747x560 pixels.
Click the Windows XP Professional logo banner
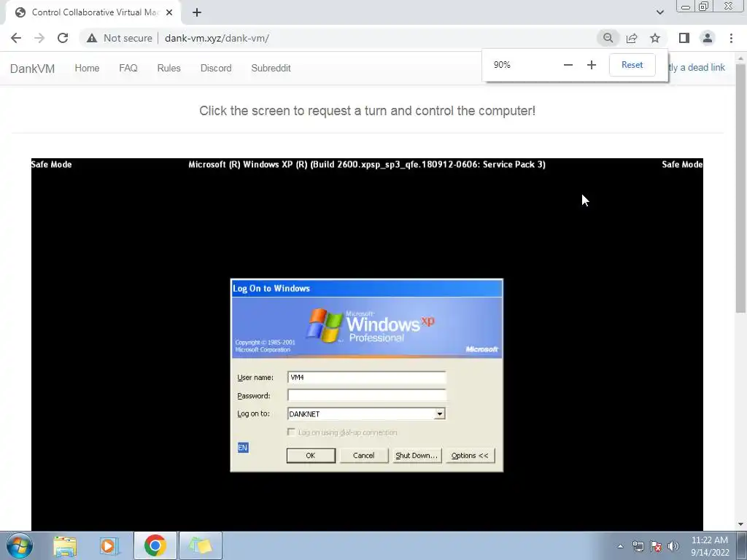[x=366, y=327]
